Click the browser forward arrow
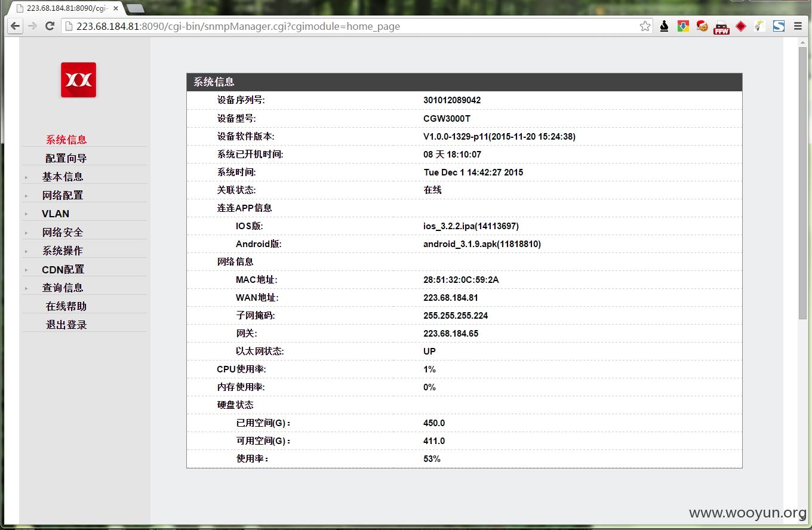Viewport: 812px width, 530px height. [x=33, y=26]
